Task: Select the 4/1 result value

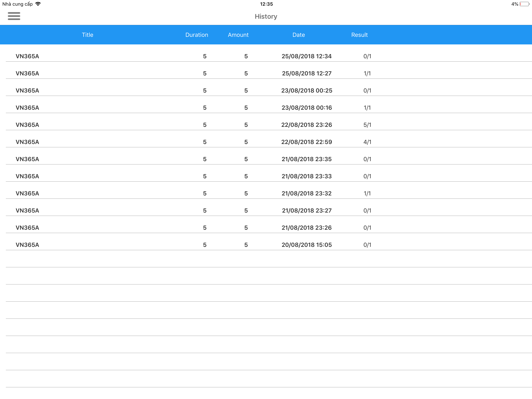Action: (367, 142)
